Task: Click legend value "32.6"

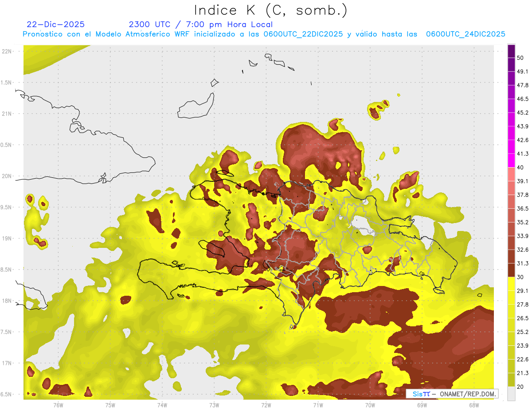Action: pyautogui.click(x=523, y=250)
